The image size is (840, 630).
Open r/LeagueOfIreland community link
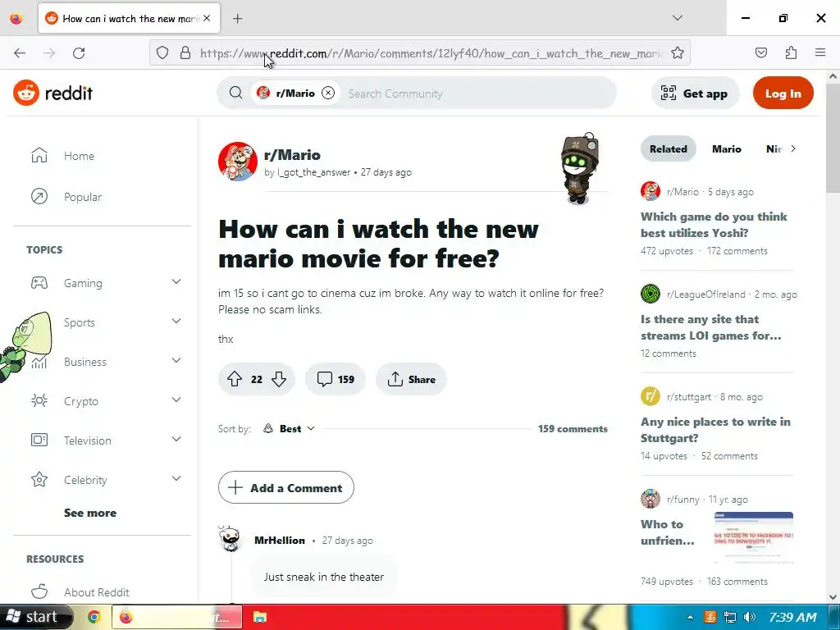705,294
